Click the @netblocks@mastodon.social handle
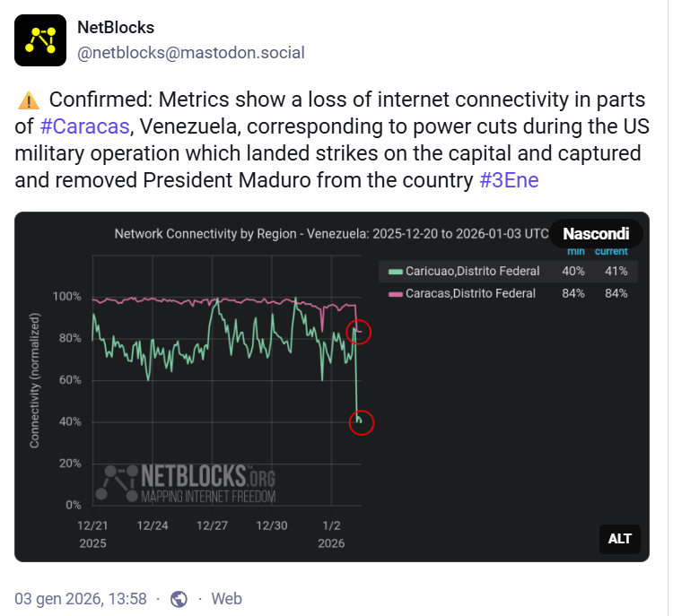 coord(191,53)
